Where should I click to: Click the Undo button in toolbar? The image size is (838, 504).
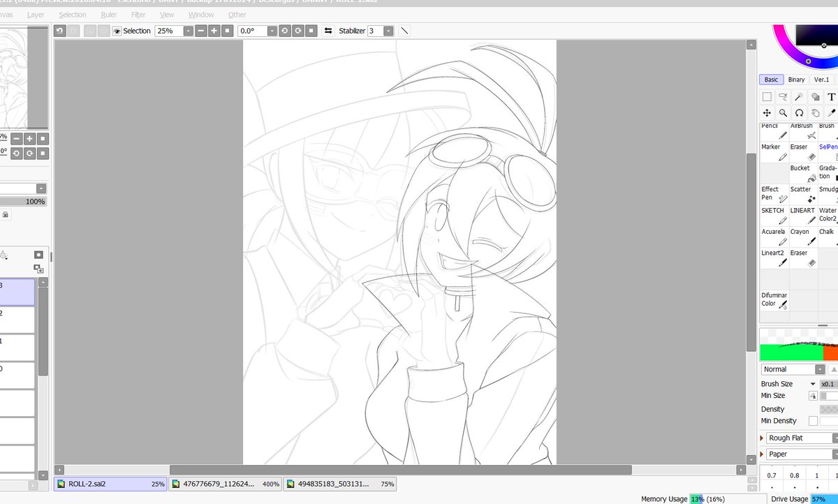click(60, 31)
